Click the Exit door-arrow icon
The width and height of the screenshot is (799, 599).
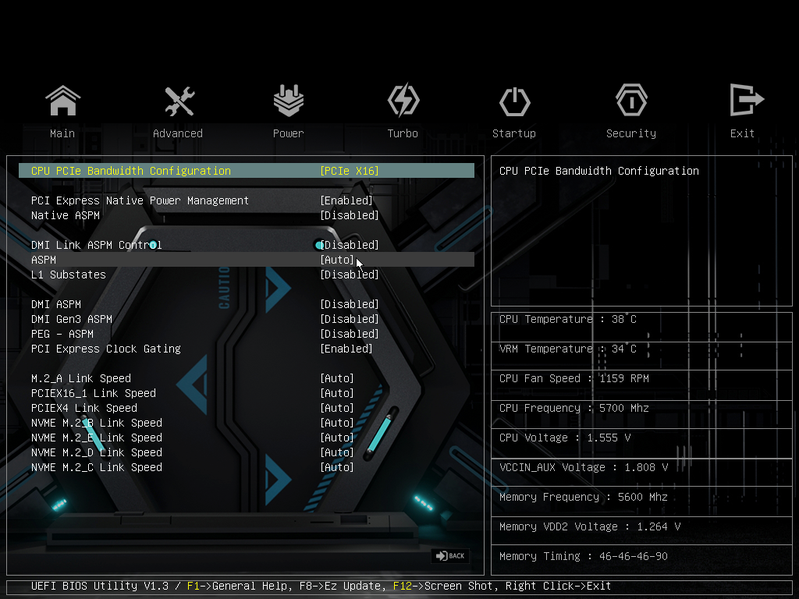click(x=746, y=100)
